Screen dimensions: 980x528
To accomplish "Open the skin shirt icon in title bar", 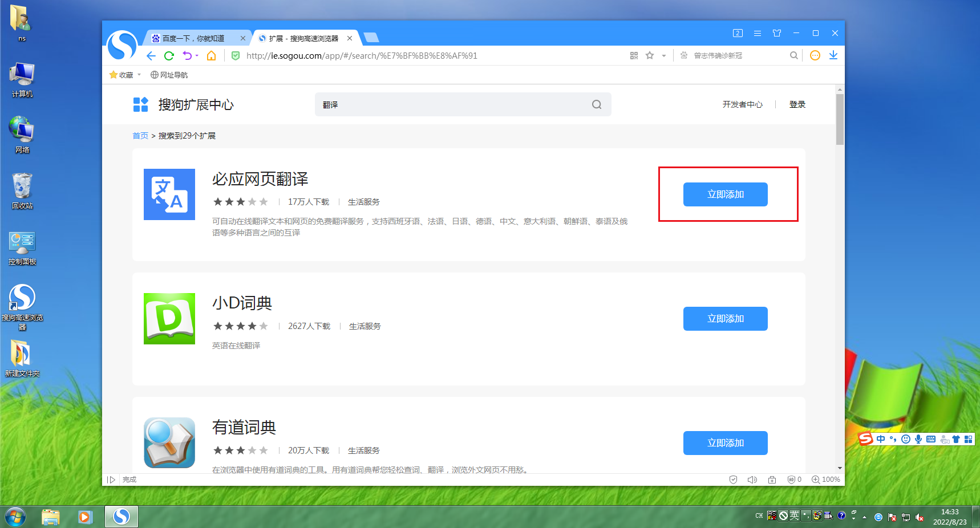I will [777, 33].
